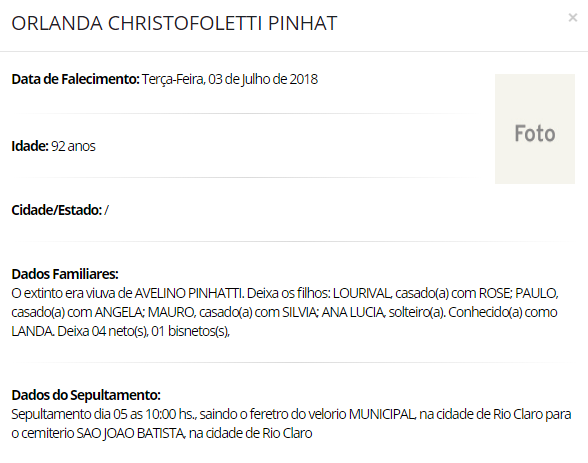Click the Foto placeholder thumbnail
The width and height of the screenshot is (588, 463).
pyautogui.click(x=535, y=129)
